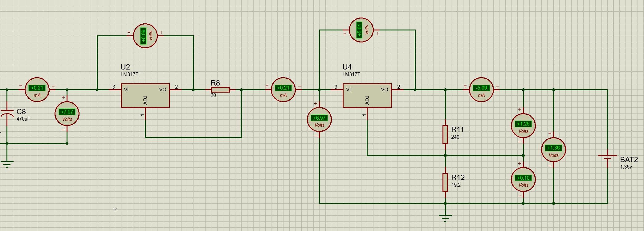Select the ammeter reading -5.09 mA

pyautogui.click(x=481, y=90)
